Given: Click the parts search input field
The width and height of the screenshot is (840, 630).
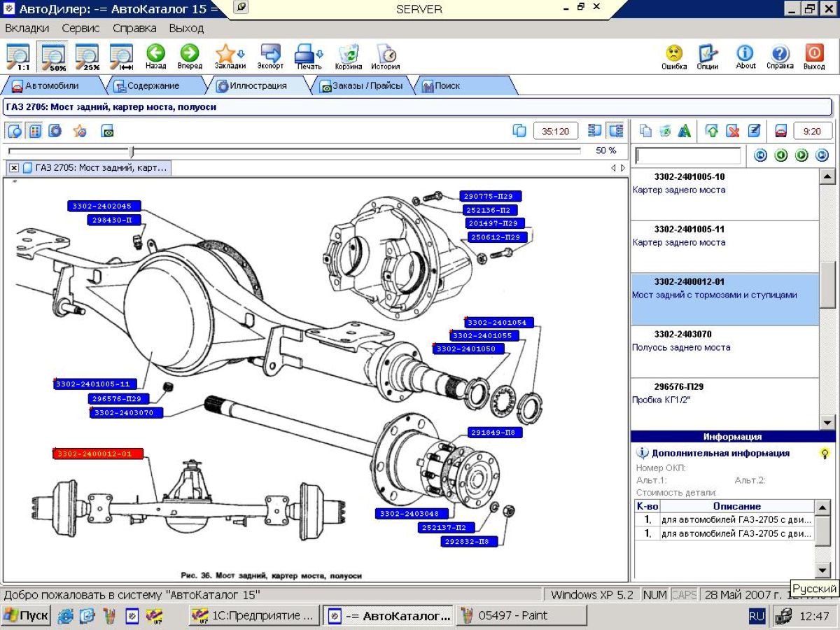Looking at the screenshot, I should [688, 155].
